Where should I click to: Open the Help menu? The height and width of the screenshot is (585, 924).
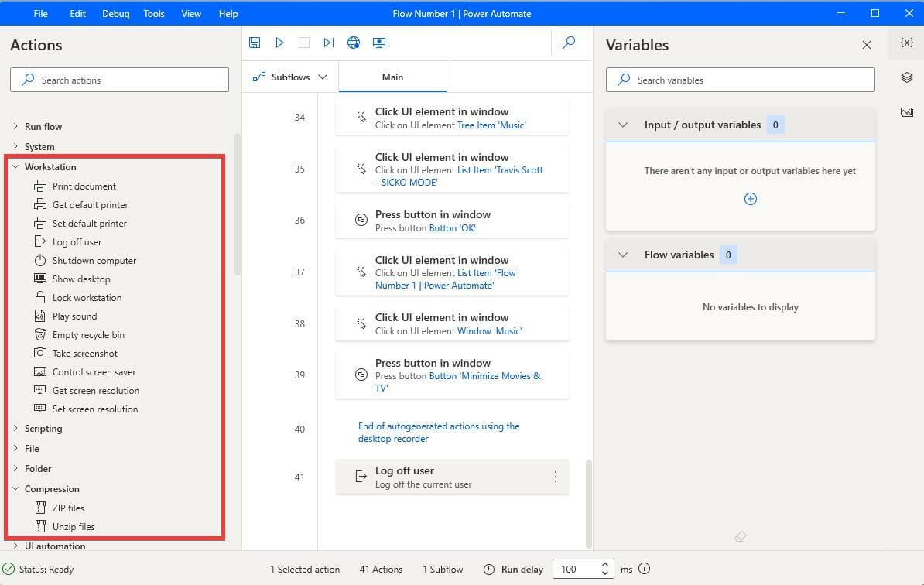pos(228,14)
